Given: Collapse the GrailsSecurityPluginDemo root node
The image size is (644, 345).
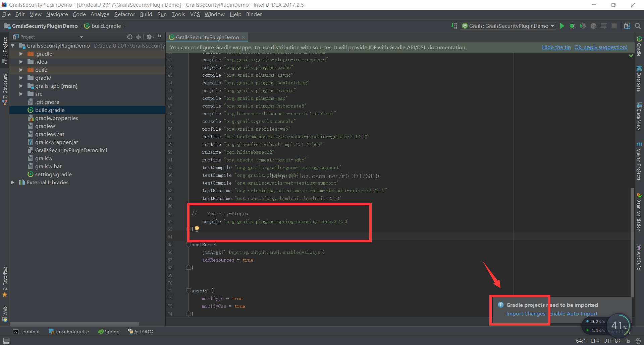Looking at the screenshot, I should (x=13, y=46).
